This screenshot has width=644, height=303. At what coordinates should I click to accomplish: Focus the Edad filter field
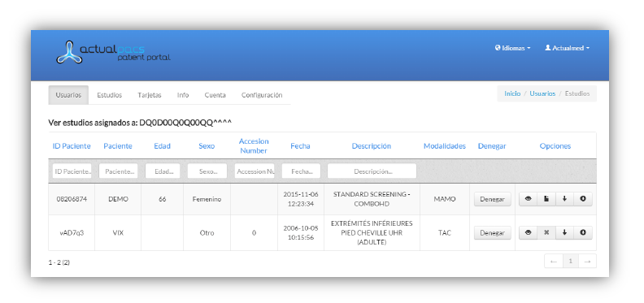coord(163,171)
